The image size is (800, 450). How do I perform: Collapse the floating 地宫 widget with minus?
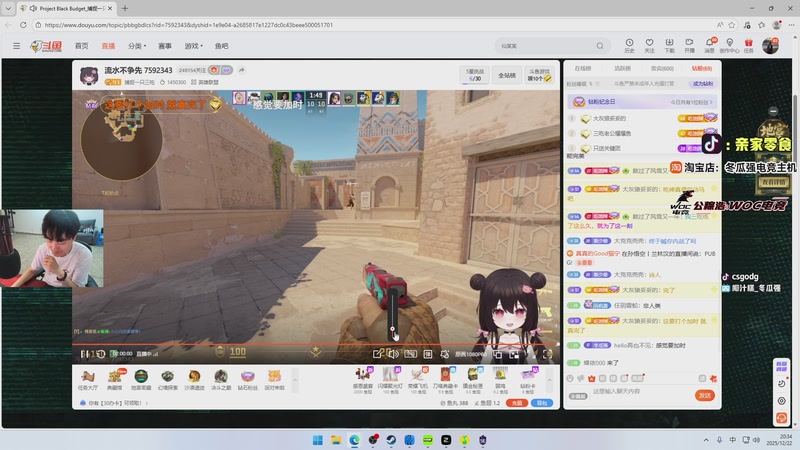click(773, 111)
